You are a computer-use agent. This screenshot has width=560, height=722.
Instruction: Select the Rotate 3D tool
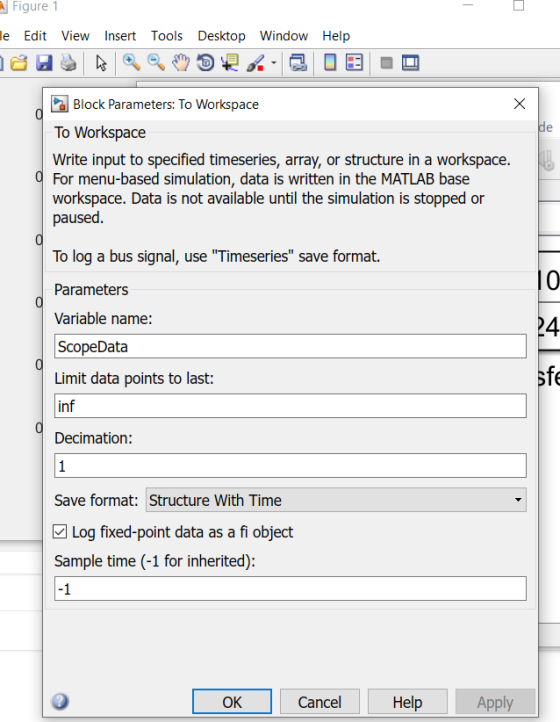click(205, 62)
